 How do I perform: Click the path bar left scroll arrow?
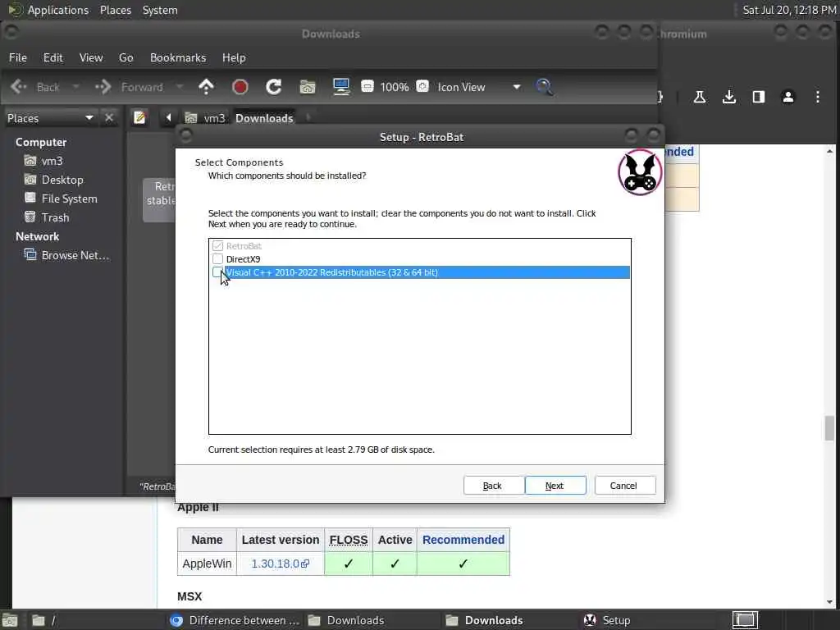(168, 117)
